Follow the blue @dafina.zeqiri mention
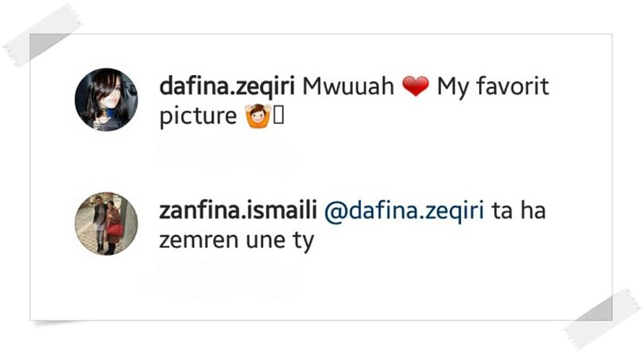The width and height of the screenshot is (644, 352). [x=404, y=211]
